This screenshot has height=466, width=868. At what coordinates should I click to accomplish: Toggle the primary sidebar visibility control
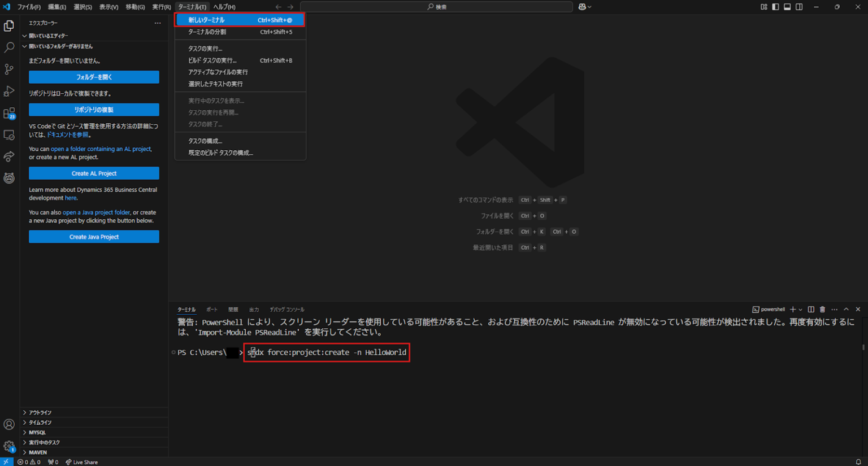tap(775, 7)
